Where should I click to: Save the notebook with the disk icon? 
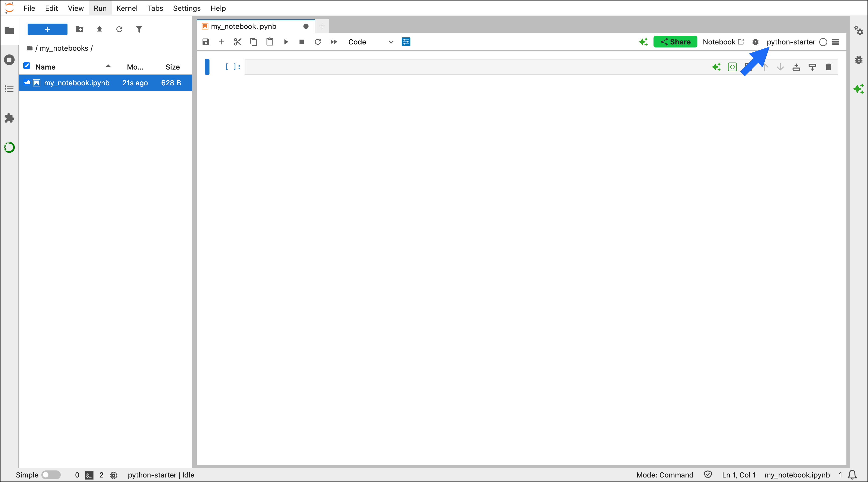click(x=205, y=42)
